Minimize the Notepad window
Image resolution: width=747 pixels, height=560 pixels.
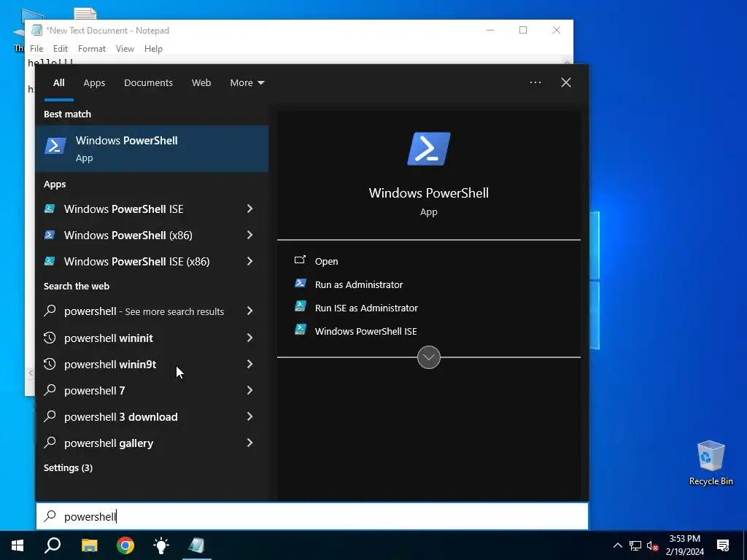(490, 30)
